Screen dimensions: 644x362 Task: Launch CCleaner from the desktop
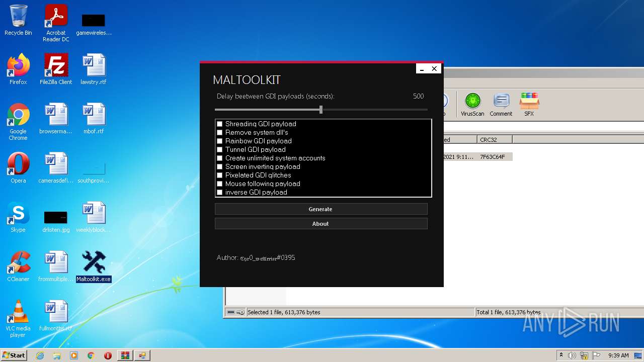point(18,266)
